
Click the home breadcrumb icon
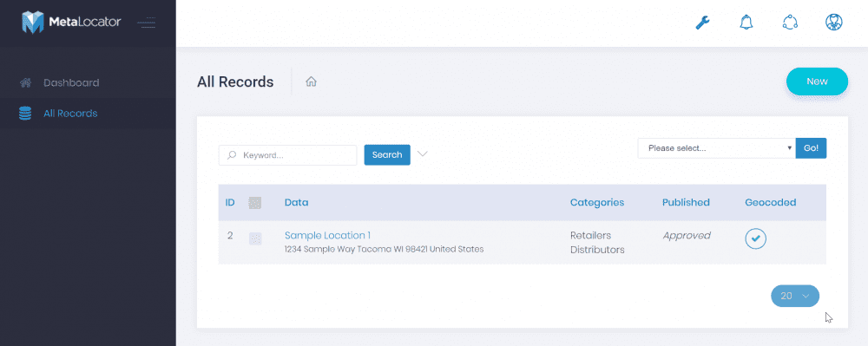click(311, 82)
